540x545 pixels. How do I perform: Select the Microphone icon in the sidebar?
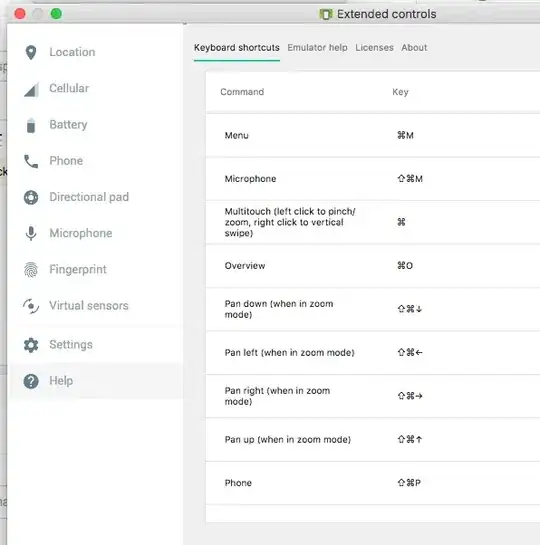(x=31, y=234)
